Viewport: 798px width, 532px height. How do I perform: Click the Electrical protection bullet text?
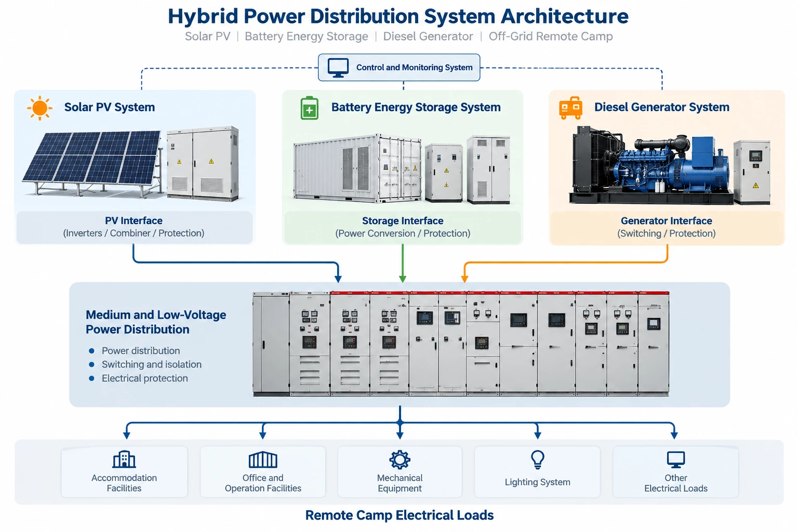[145, 378]
